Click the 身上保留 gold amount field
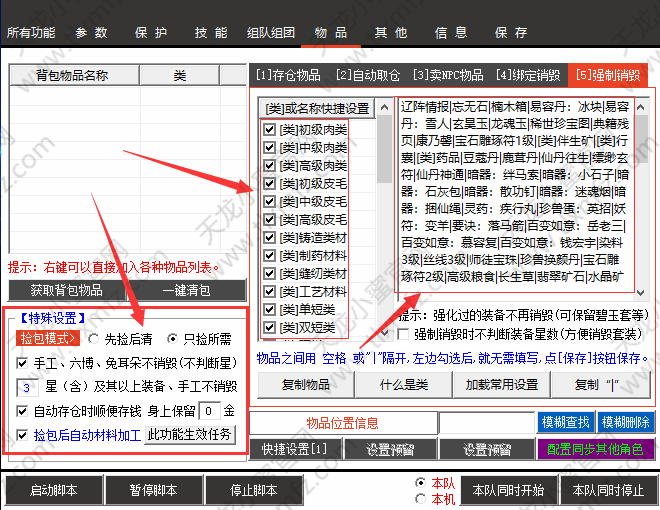The height and width of the screenshot is (510, 660). click(x=210, y=411)
